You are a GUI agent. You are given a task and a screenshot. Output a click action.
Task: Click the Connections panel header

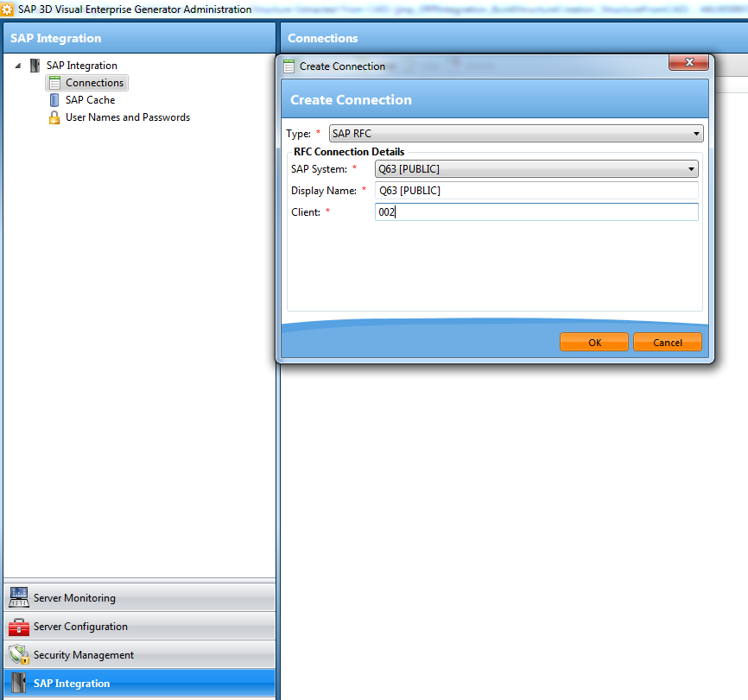(514, 38)
